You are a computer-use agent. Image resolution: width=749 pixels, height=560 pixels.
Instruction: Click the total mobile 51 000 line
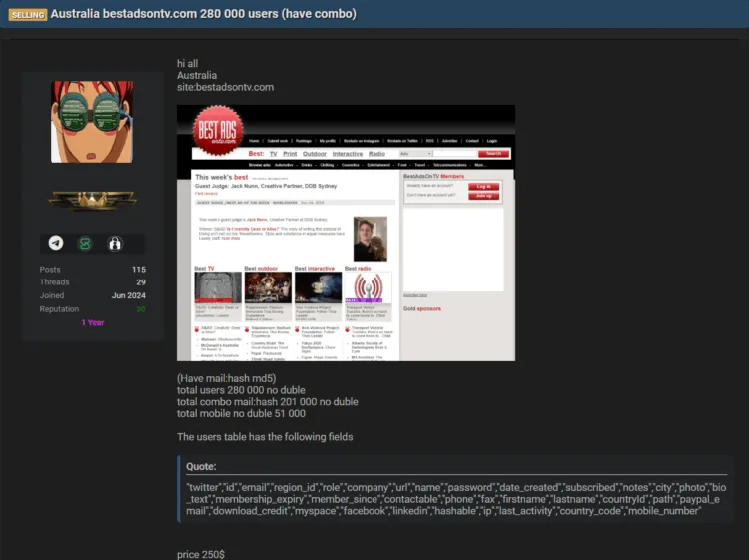241,413
